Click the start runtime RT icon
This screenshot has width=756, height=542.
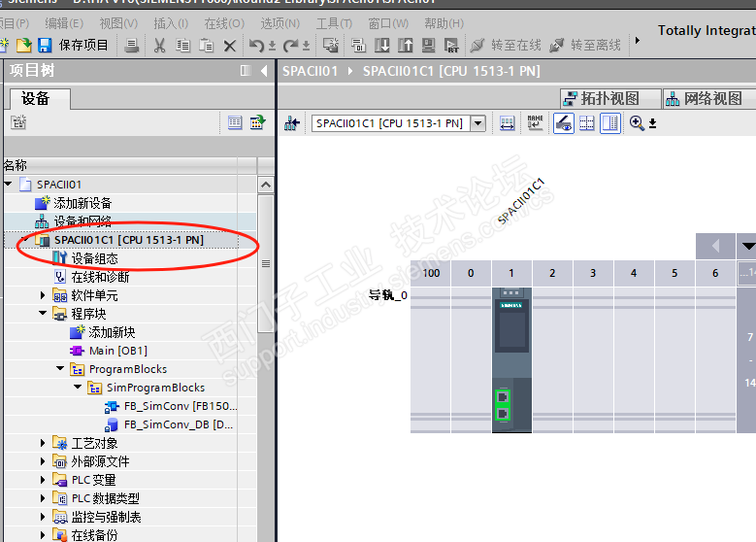coord(451,46)
